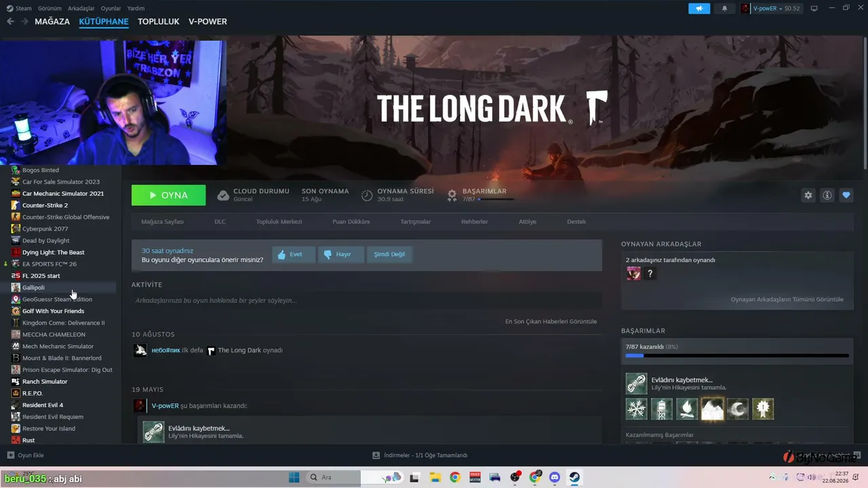This screenshot has height=488, width=868.
Task: Open the Steam taskbar icon
Action: click(x=574, y=477)
